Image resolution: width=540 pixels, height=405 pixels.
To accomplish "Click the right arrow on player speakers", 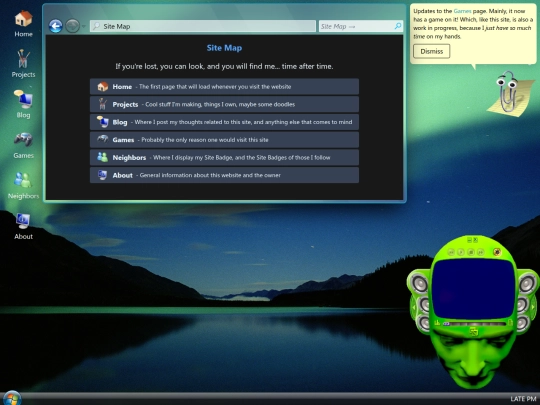I will pos(533,307).
